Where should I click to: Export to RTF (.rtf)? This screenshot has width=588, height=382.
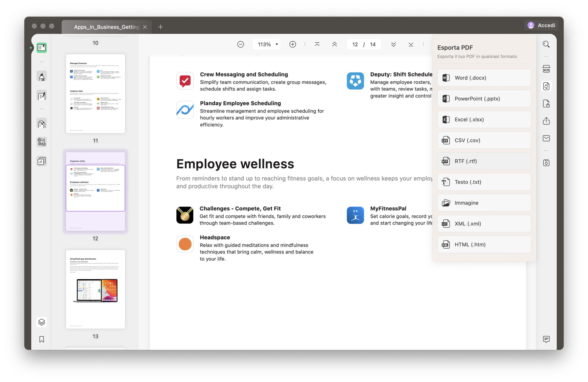484,161
